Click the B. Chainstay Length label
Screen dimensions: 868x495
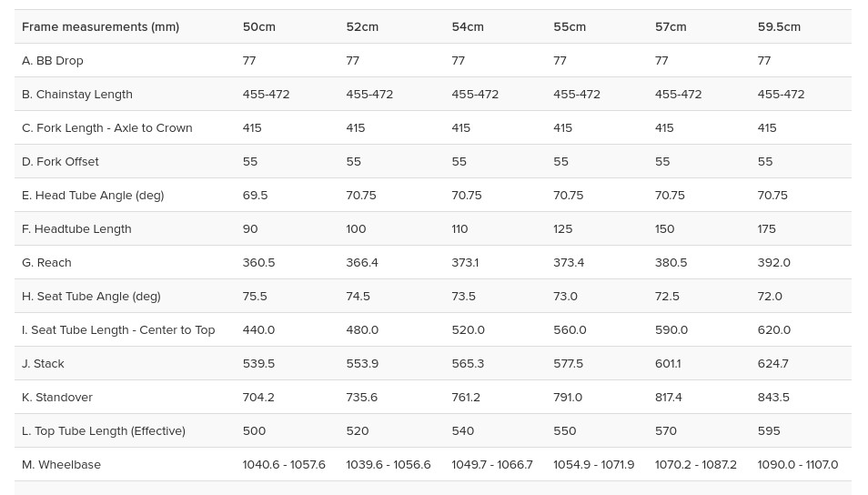[77, 94]
